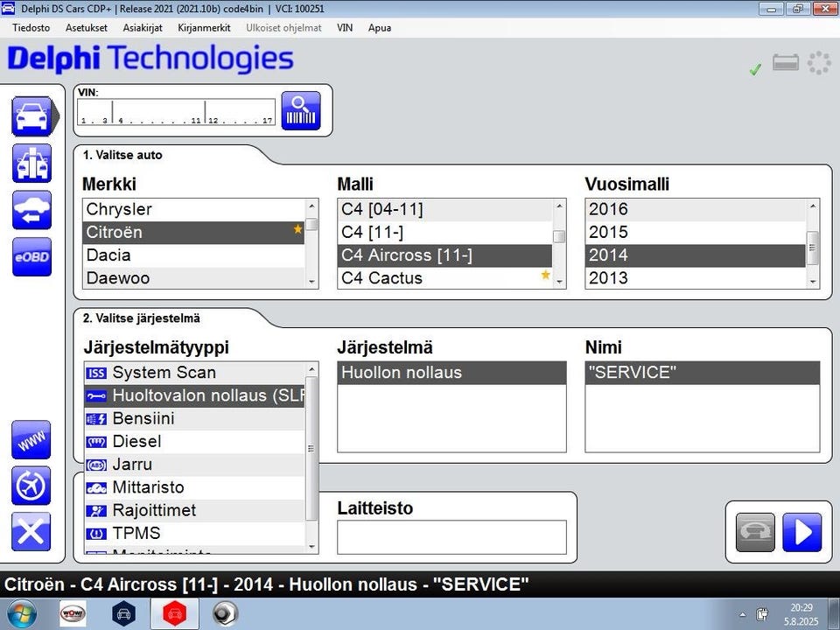840x630 pixels.
Task: Click the gold star next to C4 Cactus
Action: pos(545,275)
